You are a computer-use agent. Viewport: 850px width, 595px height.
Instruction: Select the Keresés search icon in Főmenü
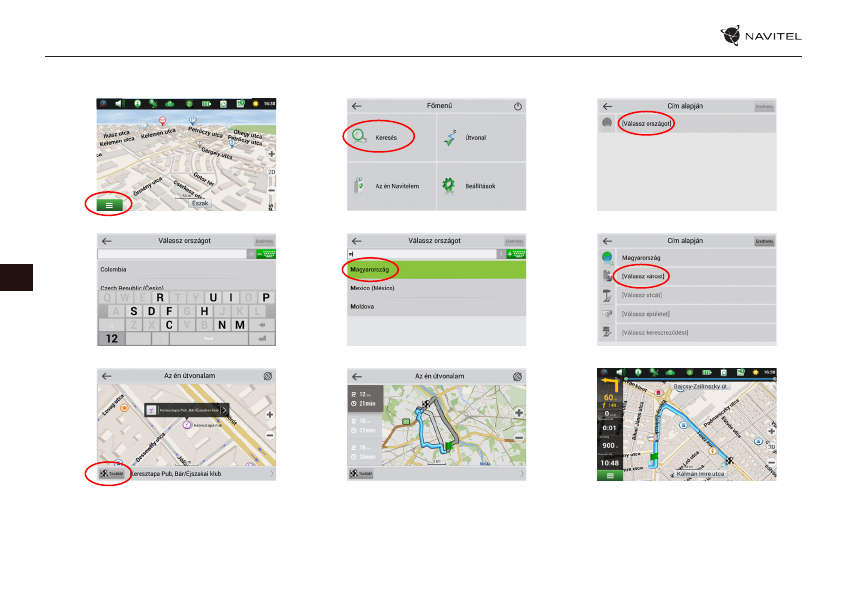359,134
